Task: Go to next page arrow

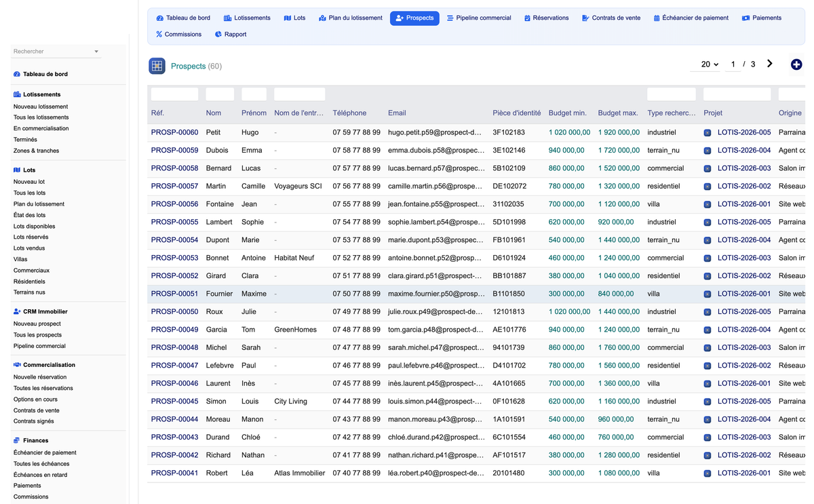Action: (769, 64)
